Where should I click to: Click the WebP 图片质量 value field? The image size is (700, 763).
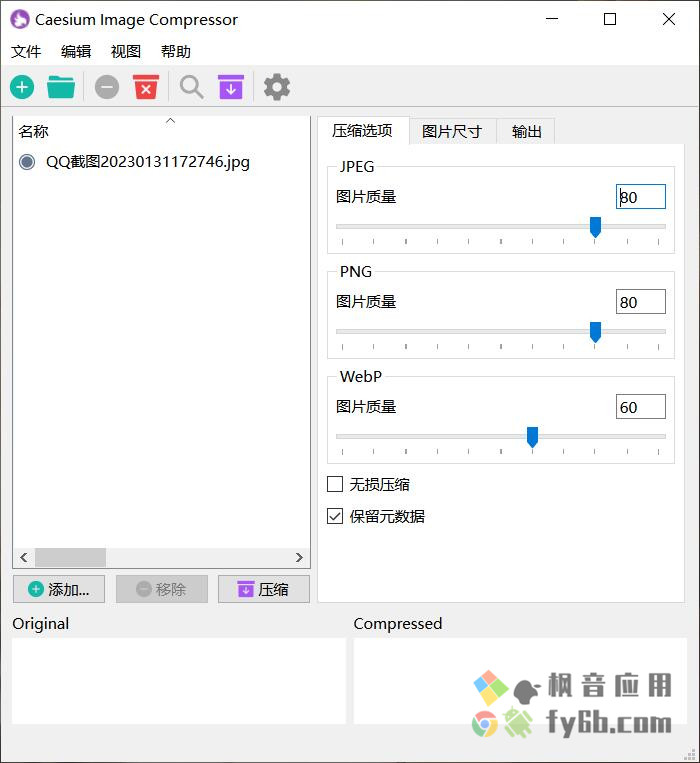tap(641, 407)
